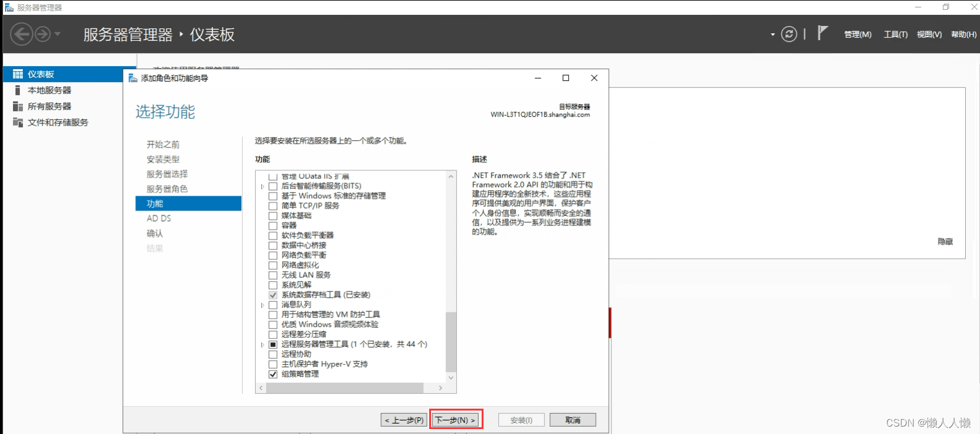Check 系统见解 checkbox
The width and height of the screenshot is (980, 434).
[x=273, y=285]
